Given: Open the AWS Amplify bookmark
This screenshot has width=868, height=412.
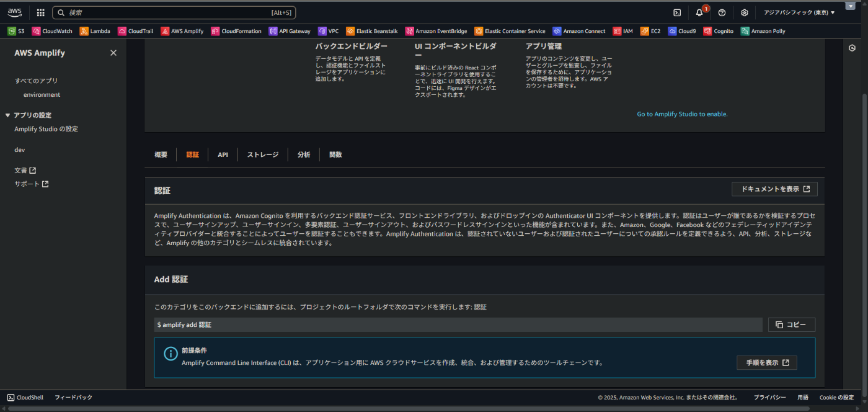Looking at the screenshot, I should coord(182,31).
